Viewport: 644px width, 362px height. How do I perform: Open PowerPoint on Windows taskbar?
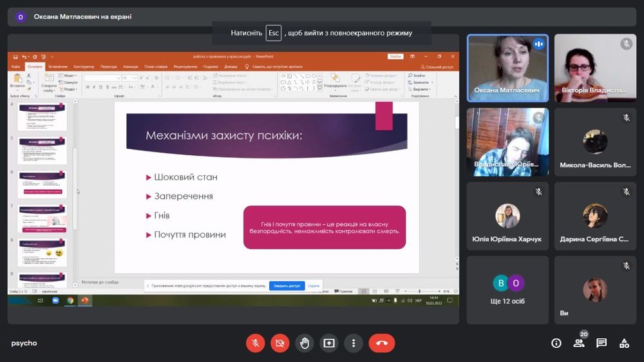click(x=85, y=300)
